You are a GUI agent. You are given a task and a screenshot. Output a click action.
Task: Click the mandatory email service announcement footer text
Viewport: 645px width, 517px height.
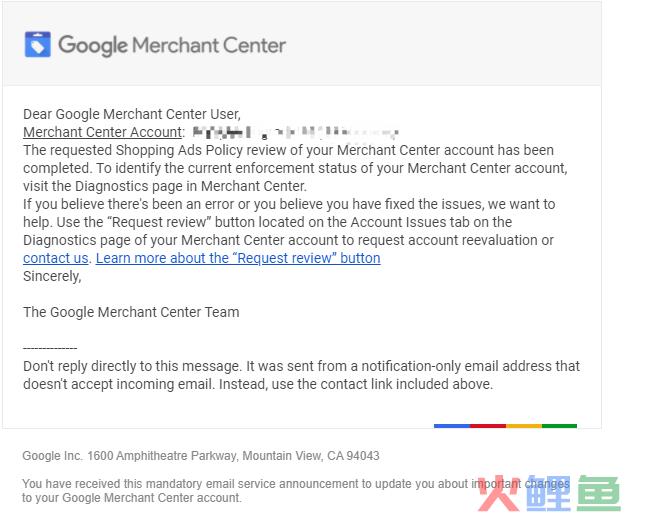click(x=296, y=491)
